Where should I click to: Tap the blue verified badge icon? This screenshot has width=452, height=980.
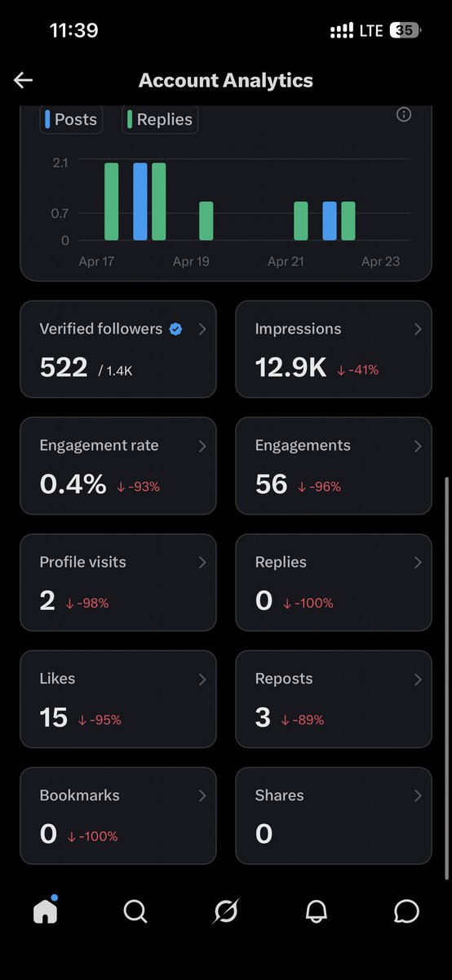tap(175, 329)
